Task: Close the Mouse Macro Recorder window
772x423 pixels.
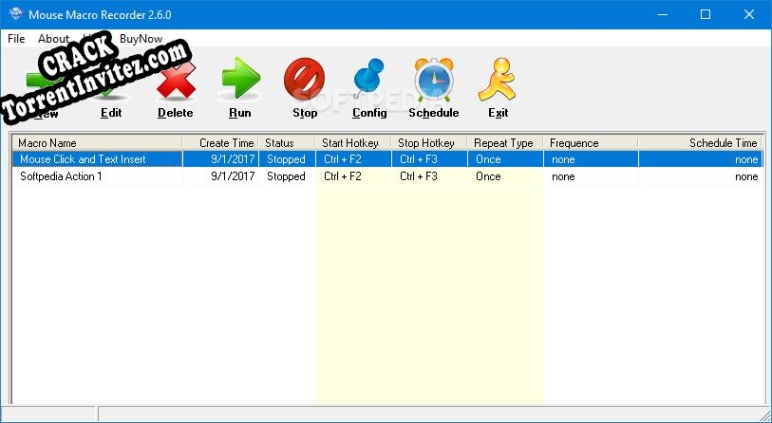Action: point(749,14)
